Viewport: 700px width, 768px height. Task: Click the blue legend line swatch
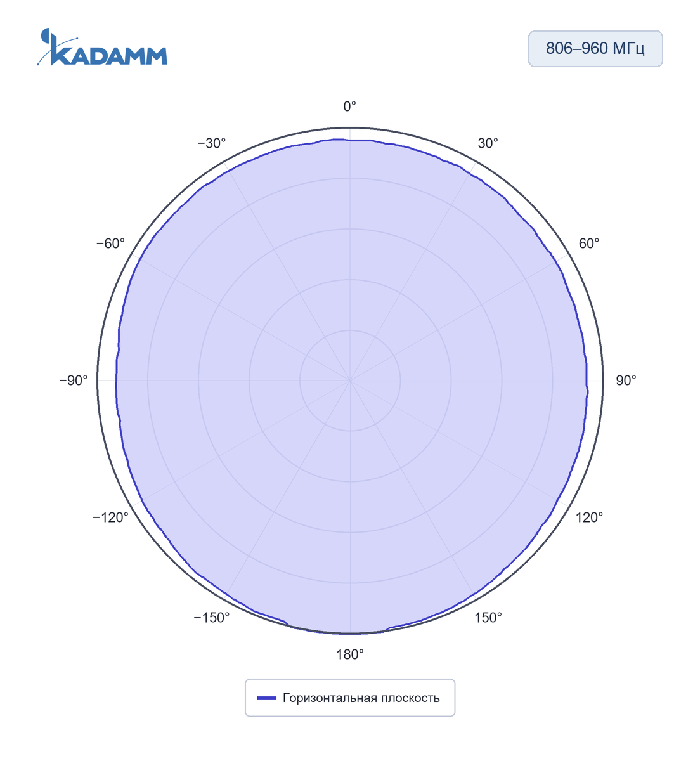[266, 698]
